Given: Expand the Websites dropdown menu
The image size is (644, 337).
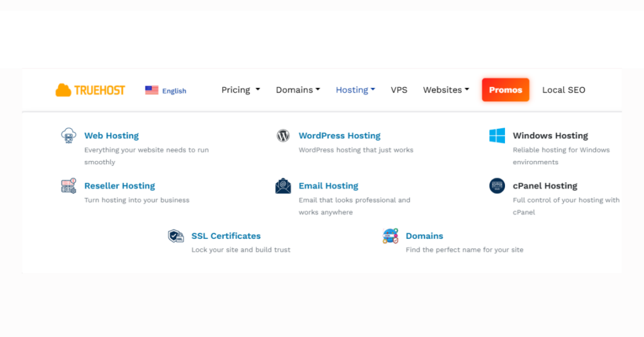Looking at the screenshot, I should pyautogui.click(x=446, y=90).
